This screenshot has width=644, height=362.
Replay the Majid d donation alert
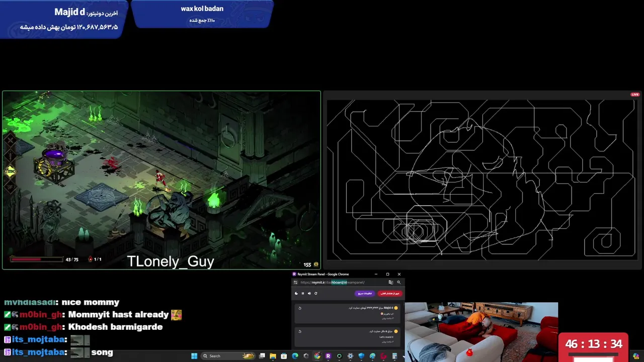[300, 308]
